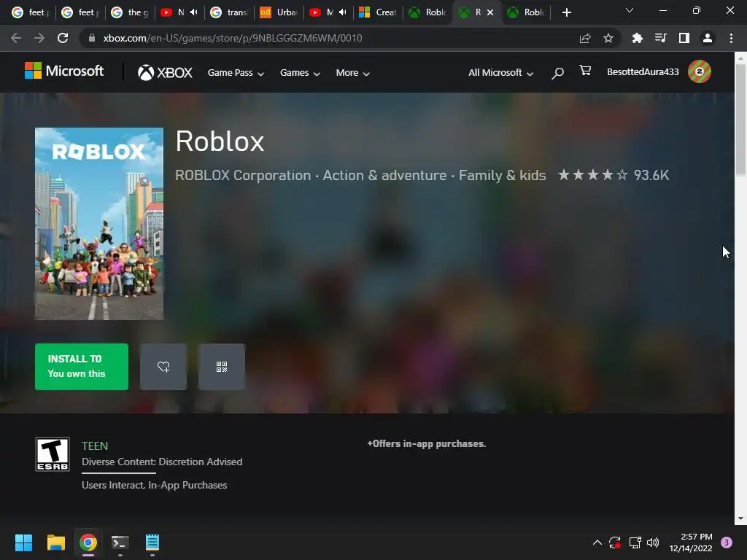The image size is (747, 560).
Task: Close the active Roblox tab
Action: [x=490, y=12]
